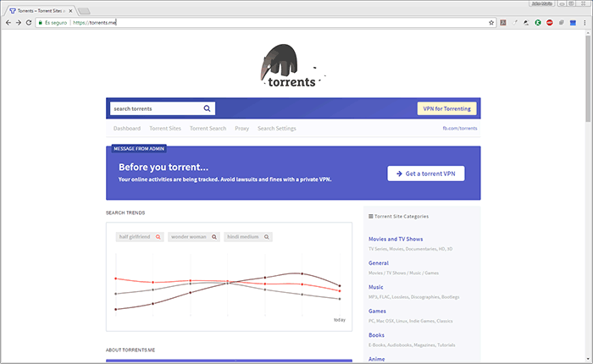Image resolution: width=593 pixels, height=364 pixels.
Task: Click the gray cube extension icon
Action: 561,23
